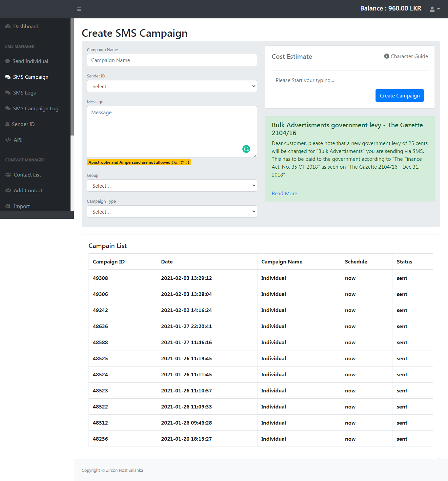Click the Sender ID sidebar icon
Screen dimensions: 448x481
coord(8,124)
